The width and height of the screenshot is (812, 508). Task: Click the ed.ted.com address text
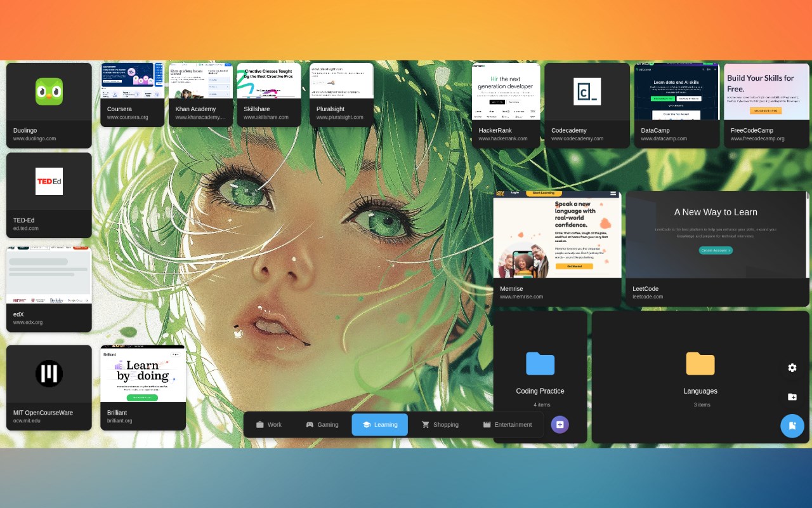tap(26, 228)
